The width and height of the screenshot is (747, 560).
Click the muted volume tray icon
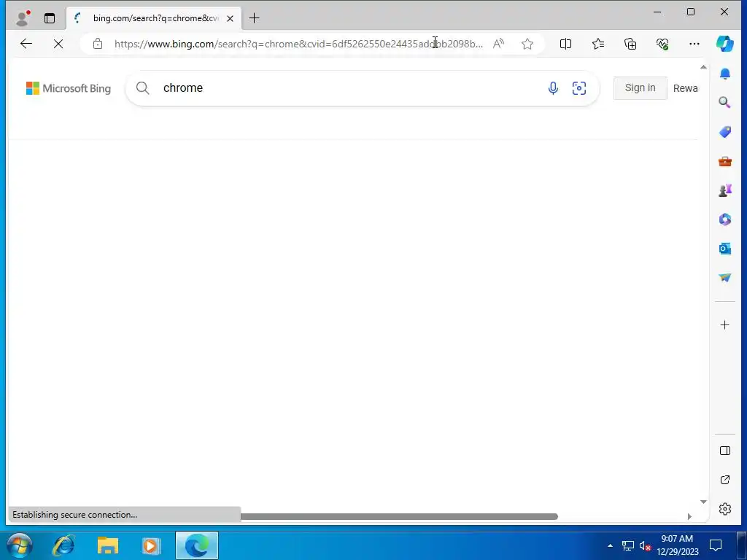pos(645,545)
